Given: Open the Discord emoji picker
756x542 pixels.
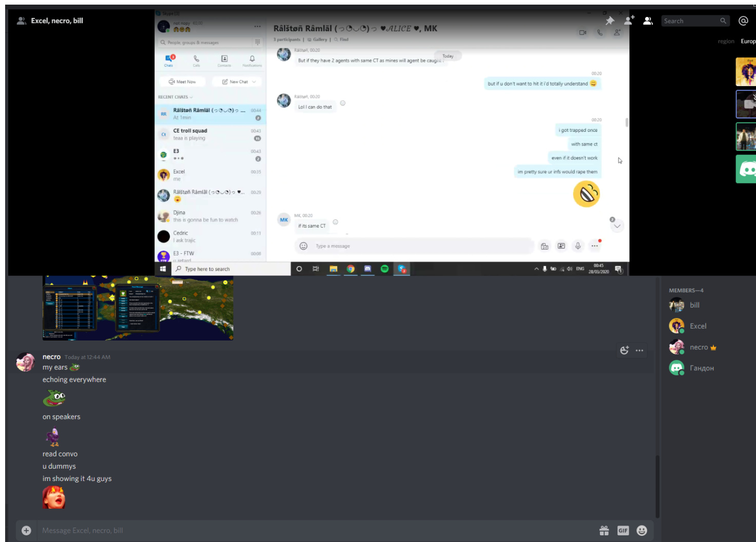Looking at the screenshot, I should coord(642,531).
